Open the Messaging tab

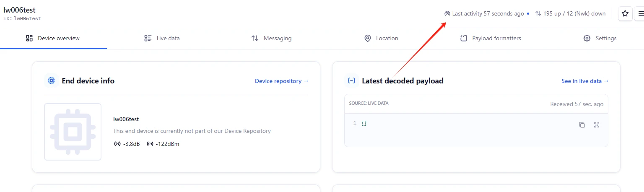(271, 38)
